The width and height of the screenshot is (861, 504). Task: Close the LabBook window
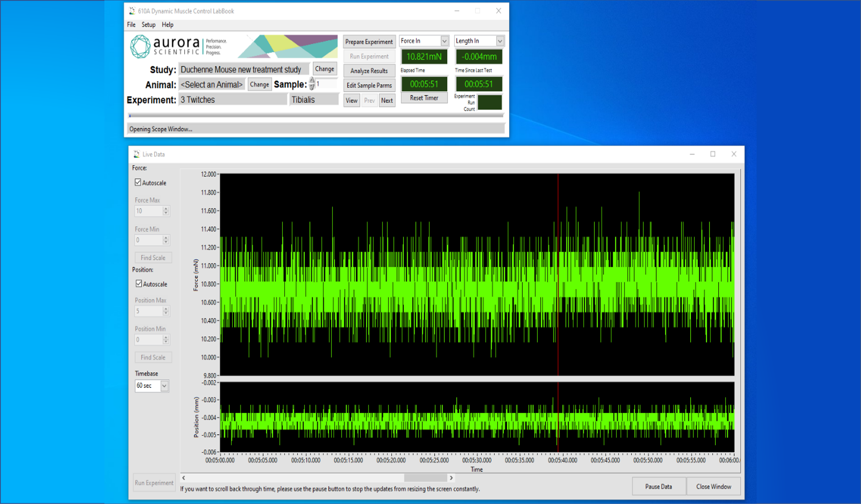pos(498,11)
